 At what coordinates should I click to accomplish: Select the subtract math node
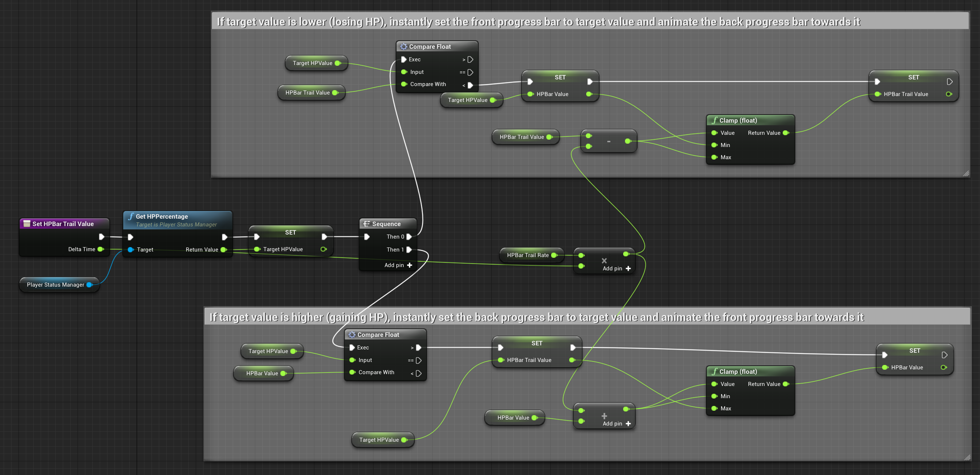[609, 141]
